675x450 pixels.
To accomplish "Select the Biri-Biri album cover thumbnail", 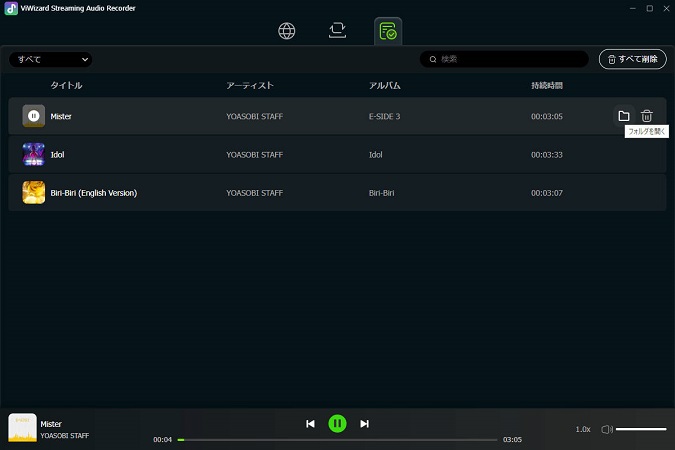I will pos(34,192).
